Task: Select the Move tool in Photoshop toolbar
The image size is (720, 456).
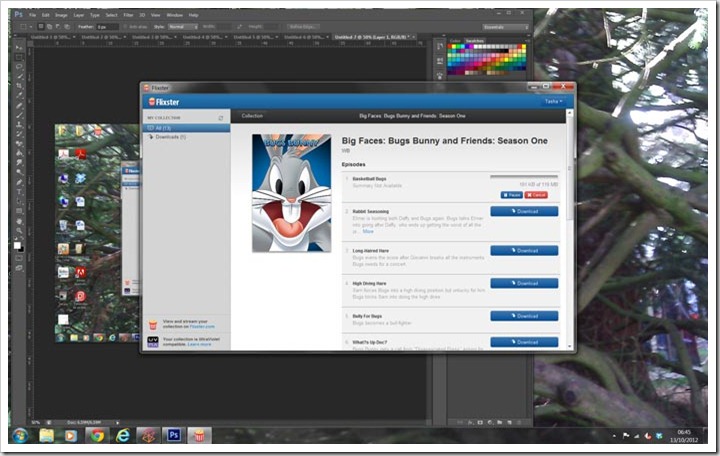Action: tap(19, 48)
